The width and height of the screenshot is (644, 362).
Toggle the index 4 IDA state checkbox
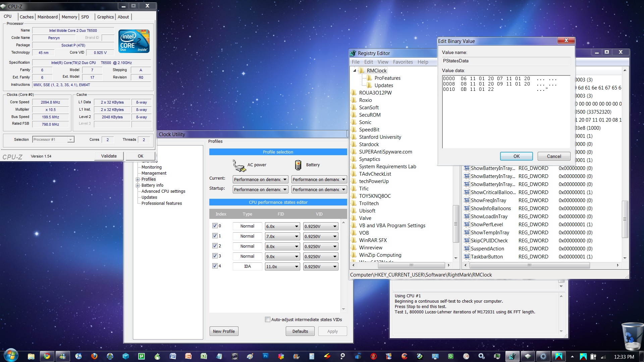[215, 266]
